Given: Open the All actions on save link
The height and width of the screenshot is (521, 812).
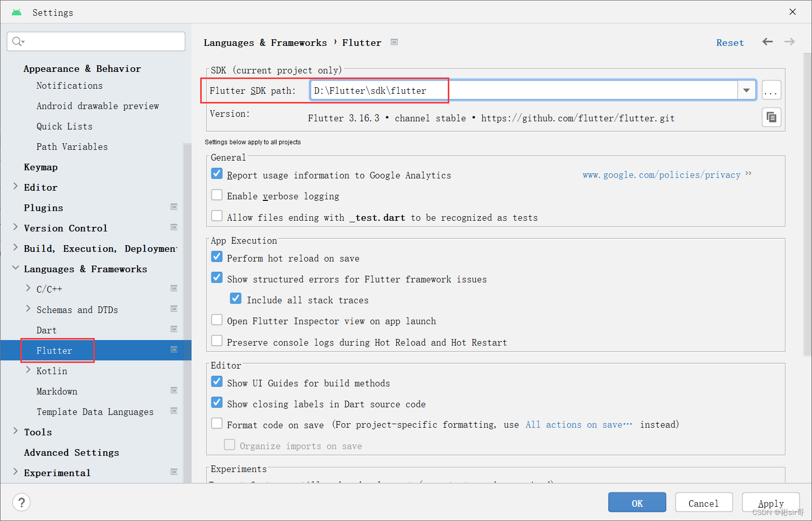Looking at the screenshot, I should 579,425.
